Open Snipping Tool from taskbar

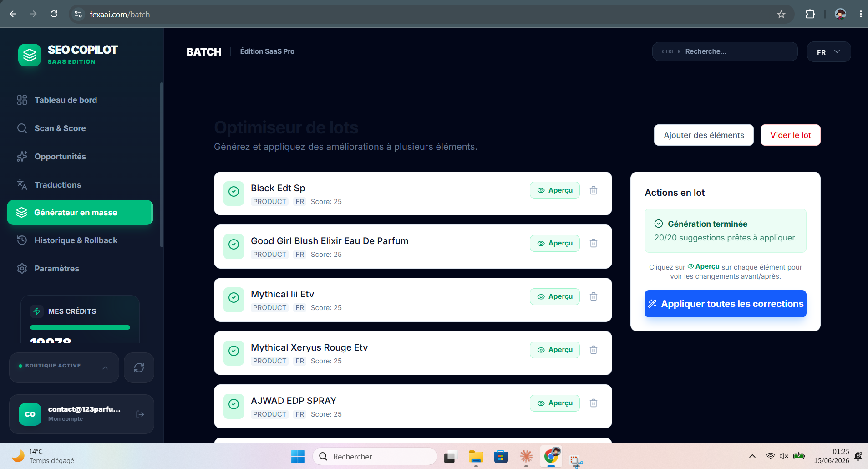576,461
